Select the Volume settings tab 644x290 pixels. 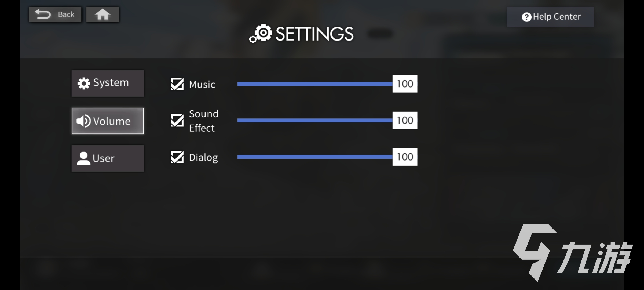pyautogui.click(x=108, y=121)
